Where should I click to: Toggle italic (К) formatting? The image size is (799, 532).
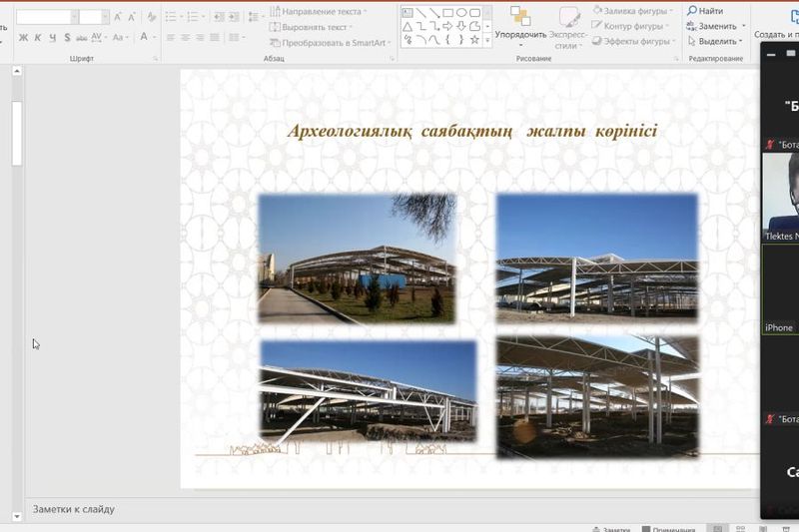[37, 38]
